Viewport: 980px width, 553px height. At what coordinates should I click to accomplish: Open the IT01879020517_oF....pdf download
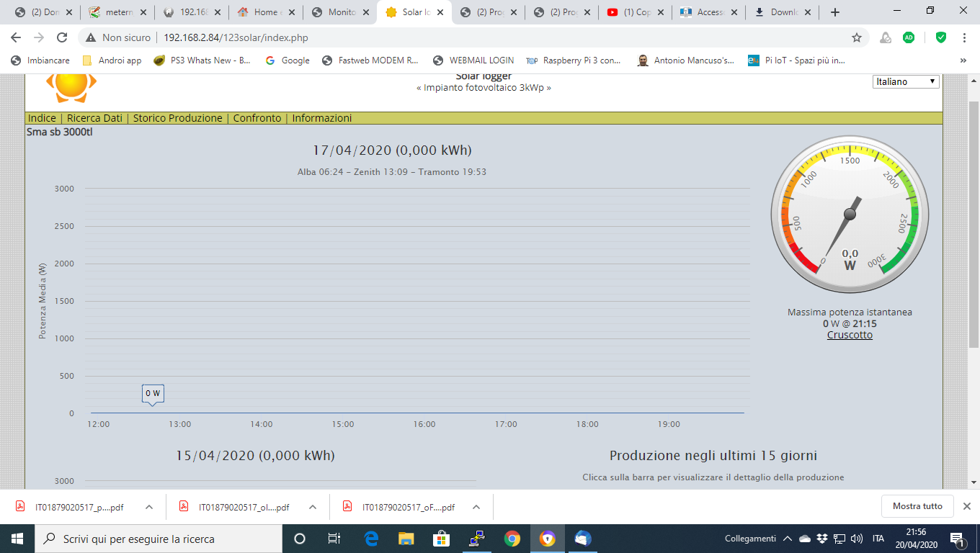(x=398, y=507)
